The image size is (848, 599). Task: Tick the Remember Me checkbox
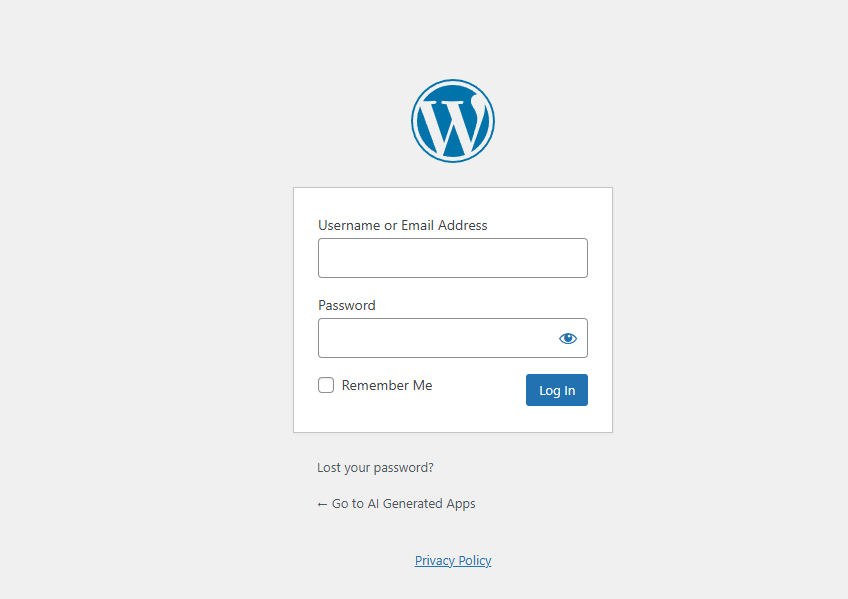pyautogui.click(x=326, y=385)
